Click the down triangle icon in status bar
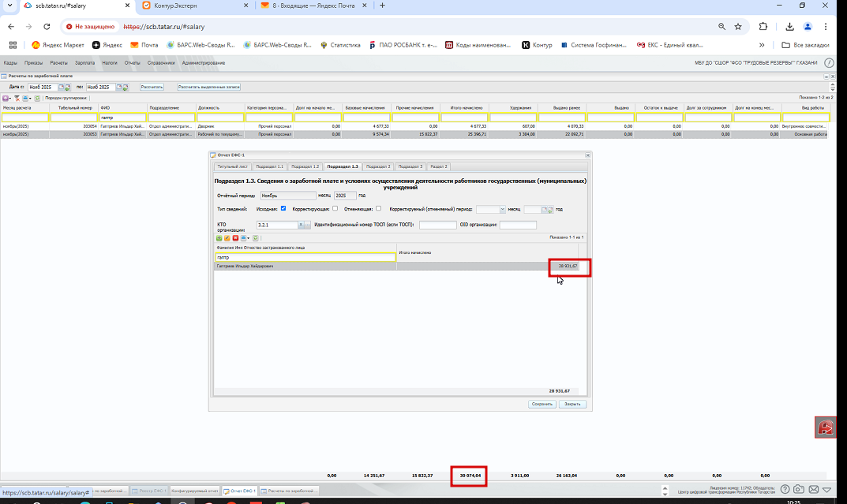Screen dimensions: 847x504 pyautogui.click(x=827, y=490)
